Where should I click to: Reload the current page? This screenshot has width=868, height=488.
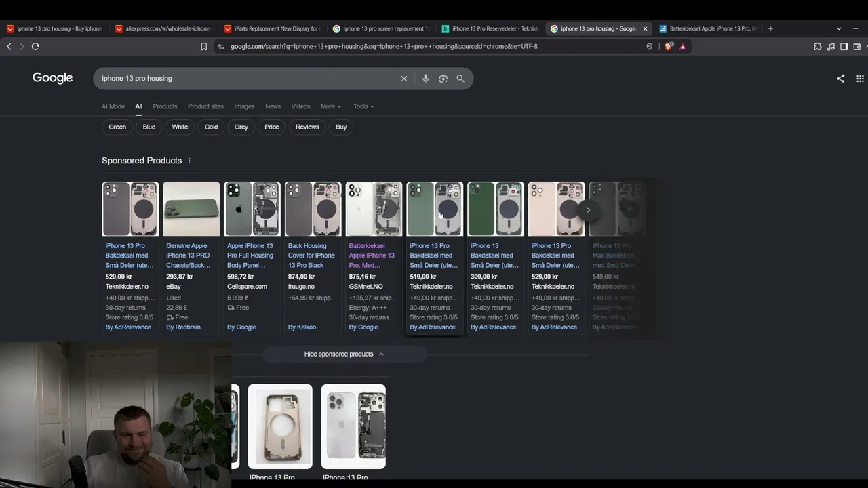pos(35,47)
